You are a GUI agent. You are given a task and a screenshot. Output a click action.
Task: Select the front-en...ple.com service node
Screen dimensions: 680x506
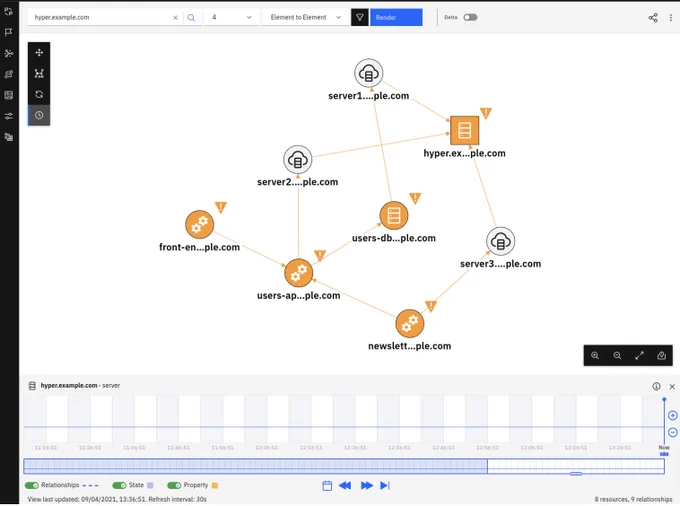(x=199, y=224)
